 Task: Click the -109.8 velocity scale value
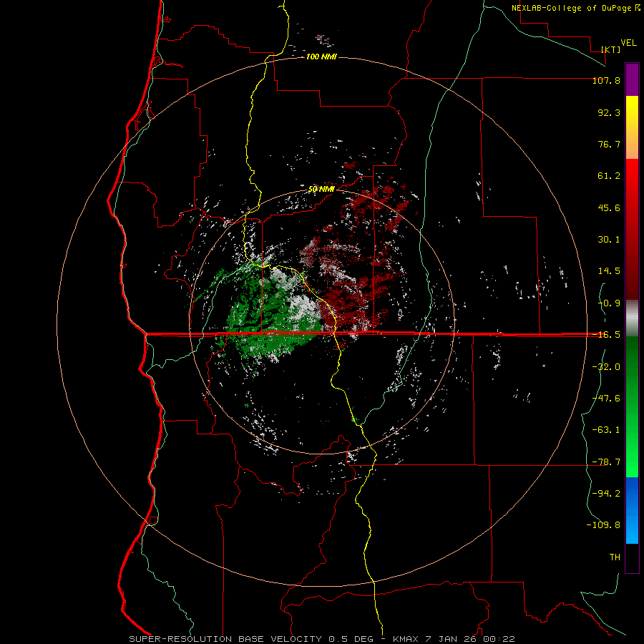[x=603, y=525]
